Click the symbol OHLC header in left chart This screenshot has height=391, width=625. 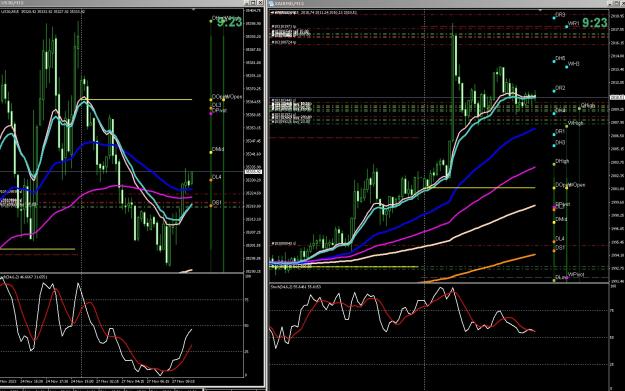(x=43, y=11)
